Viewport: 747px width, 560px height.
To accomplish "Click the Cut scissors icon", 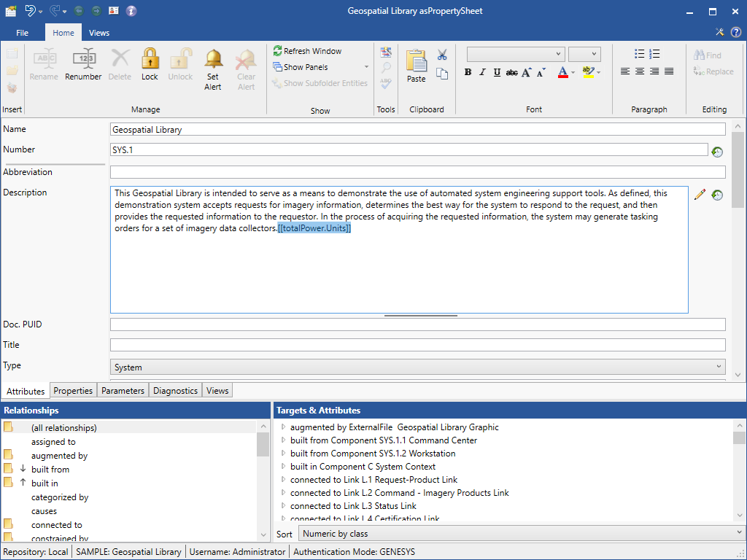I will pos(442,55).
